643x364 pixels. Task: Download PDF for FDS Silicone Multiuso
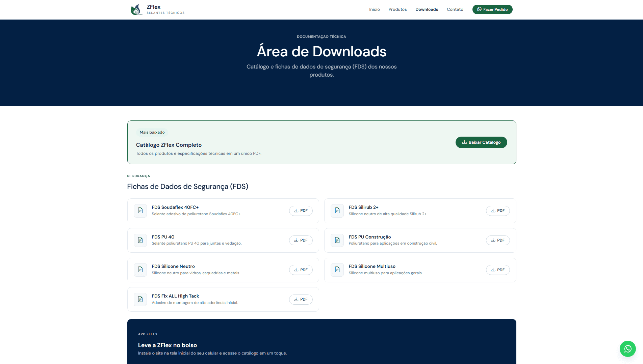[x=497, y=270]
